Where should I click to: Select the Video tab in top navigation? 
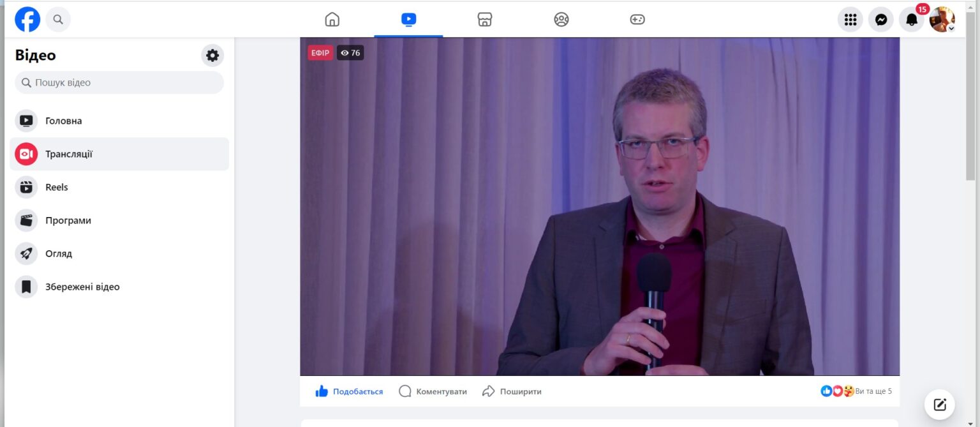(408, 19)
